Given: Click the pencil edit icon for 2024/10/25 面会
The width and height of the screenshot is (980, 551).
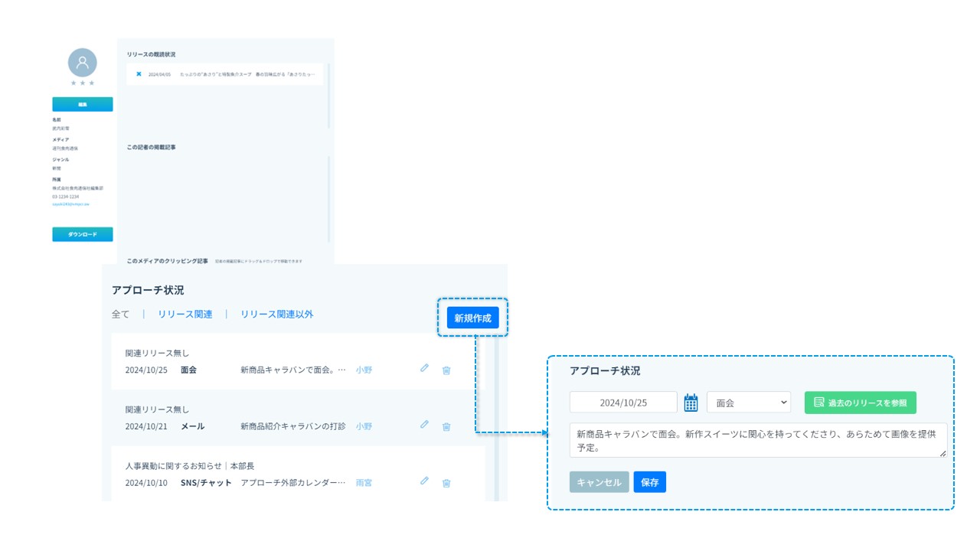Looking at the screenshot, I should pyautogui.click(x=424, y=369).
